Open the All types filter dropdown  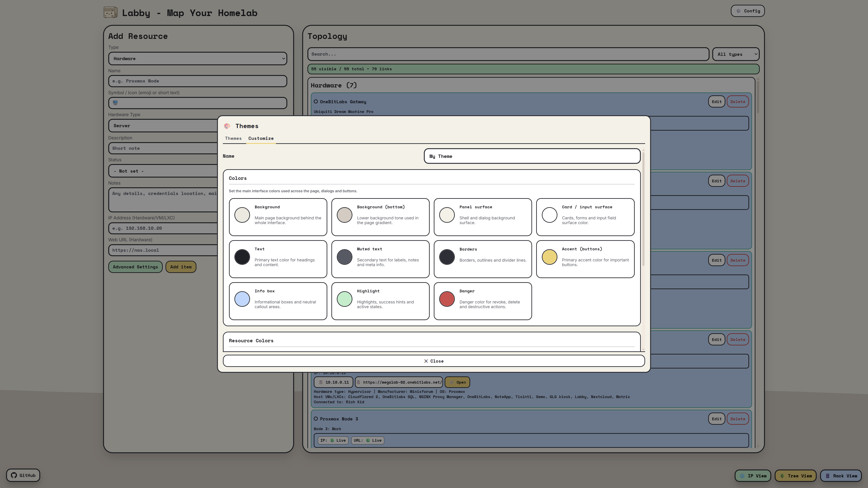coord(736,54)
